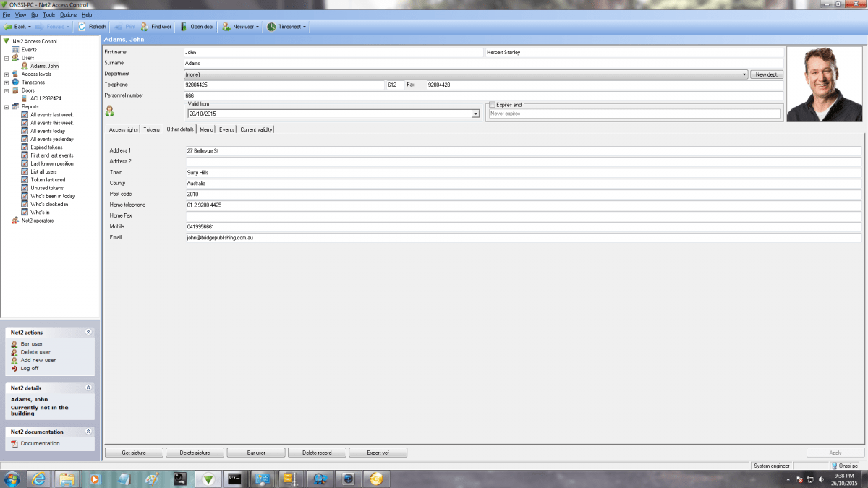Click Bar user in Net2 actions

pyautogui.click(x=31, y=344)
